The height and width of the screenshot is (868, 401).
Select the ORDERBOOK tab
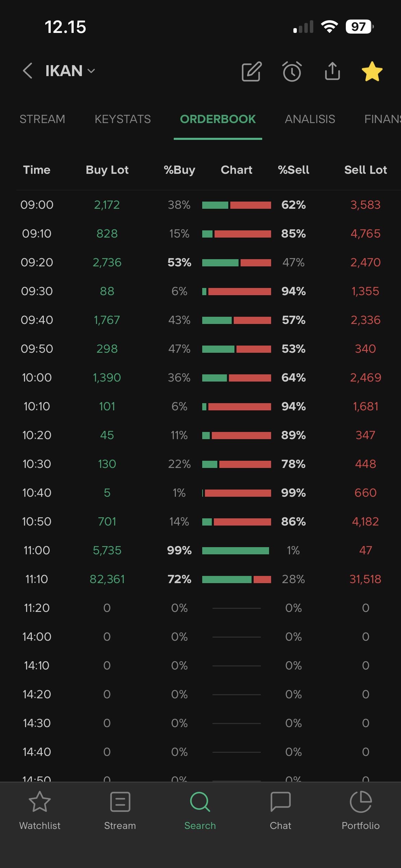pyautogui.click(x=218, y=119)
